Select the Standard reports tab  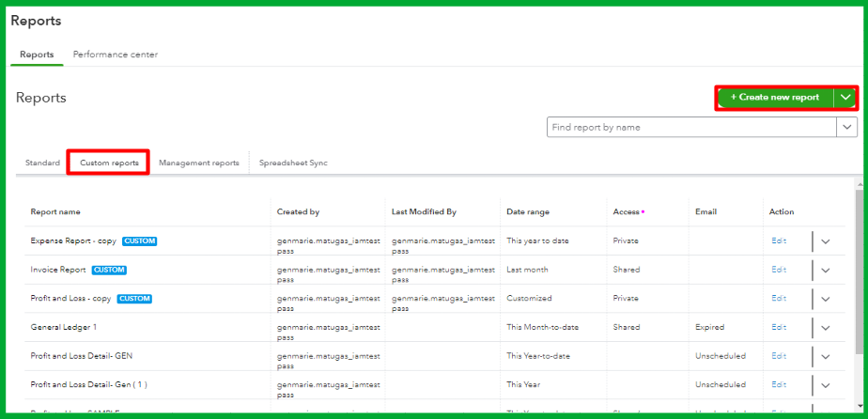(x=42, y=163)
